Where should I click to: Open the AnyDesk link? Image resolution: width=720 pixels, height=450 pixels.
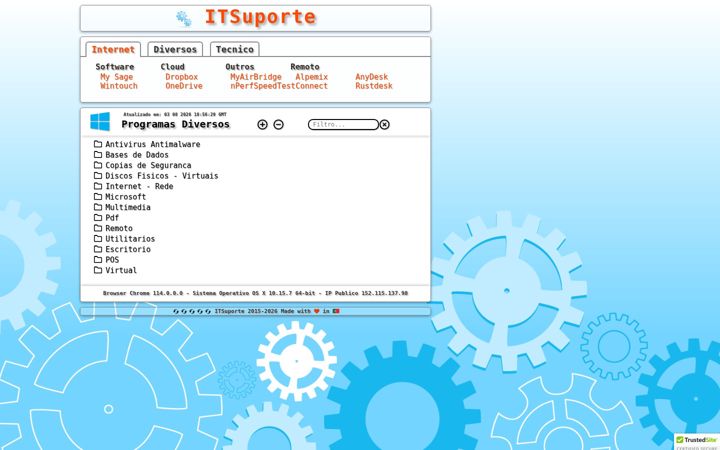(371, 77)
